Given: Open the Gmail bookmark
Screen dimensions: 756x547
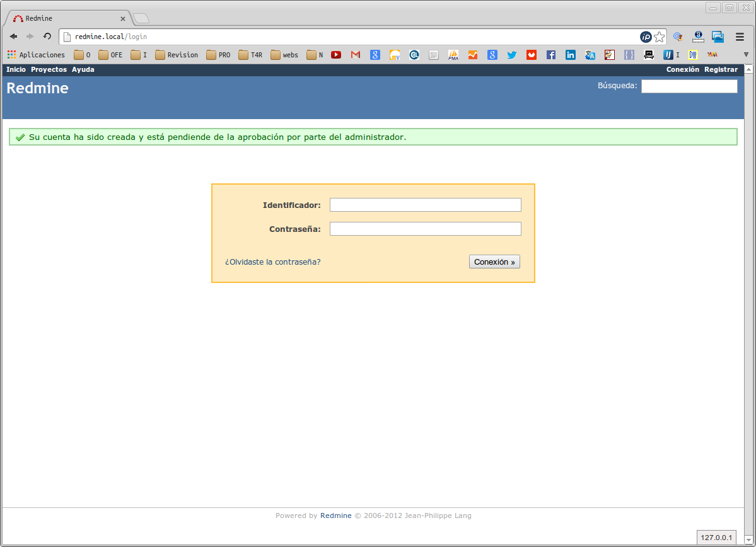Looking at the screenshot, I should pos(356,55).
